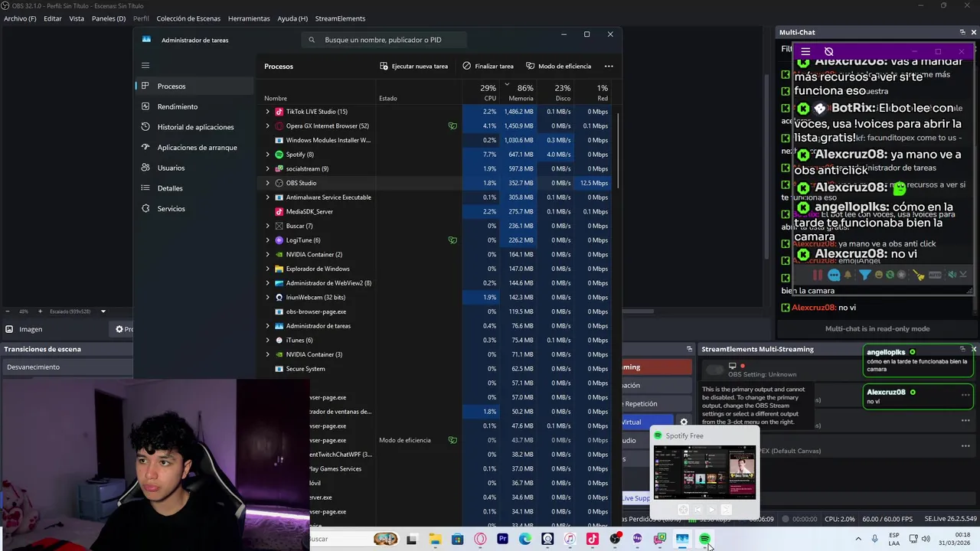Expand socialstream (9) process group
980x551 pixels.
coord(268,168)
